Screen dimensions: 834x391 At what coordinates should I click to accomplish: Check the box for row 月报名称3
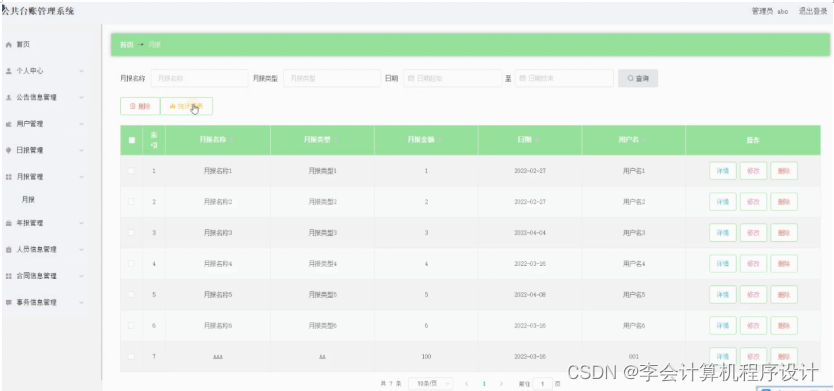coord(131,232)
